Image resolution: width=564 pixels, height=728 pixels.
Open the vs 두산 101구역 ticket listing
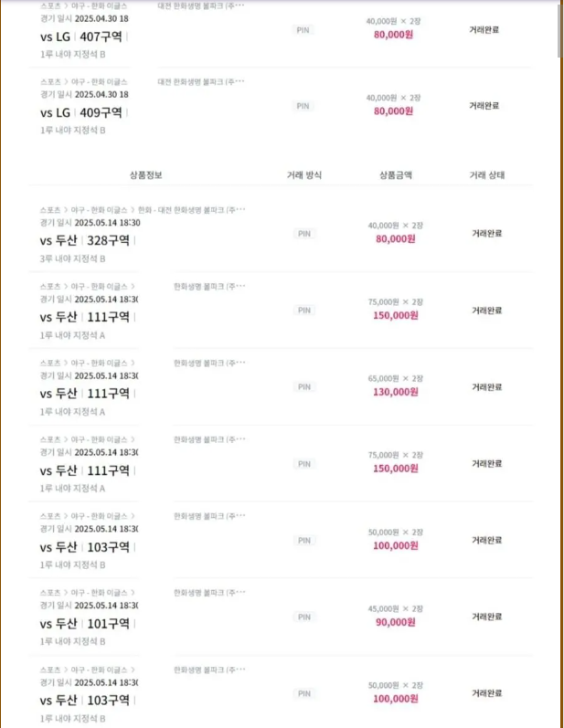84,624
